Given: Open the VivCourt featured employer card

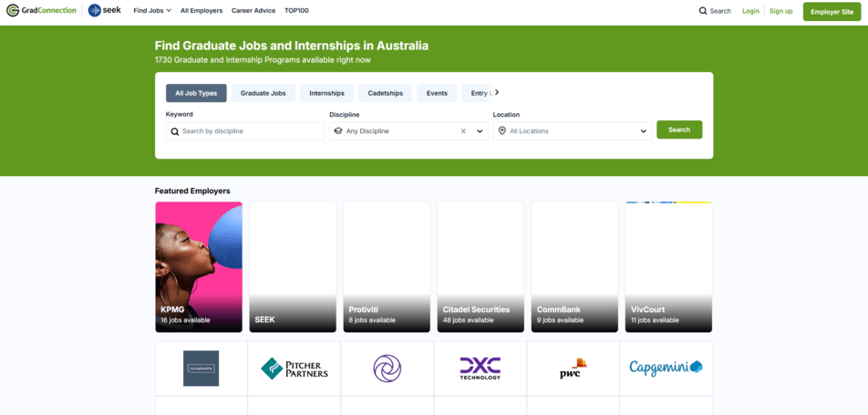Looking at the screenshot, I should click(x=668, y=266).
